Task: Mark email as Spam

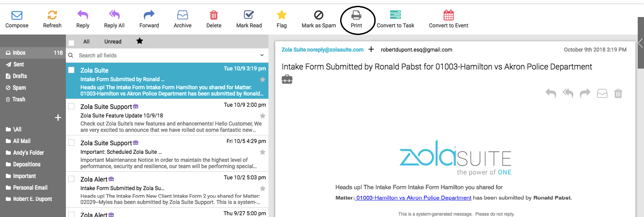Action: coord(319,15)
